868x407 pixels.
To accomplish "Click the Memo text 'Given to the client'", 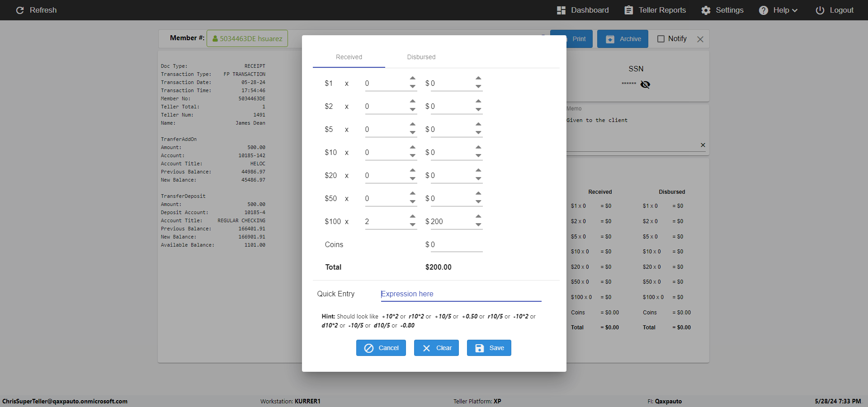I will pyautogui.click(x=597, y=120).
